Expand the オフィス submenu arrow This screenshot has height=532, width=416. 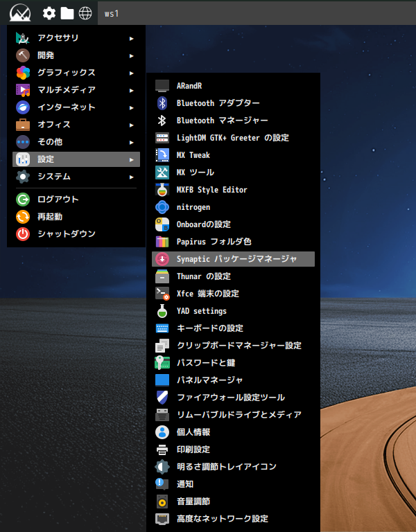132,125
